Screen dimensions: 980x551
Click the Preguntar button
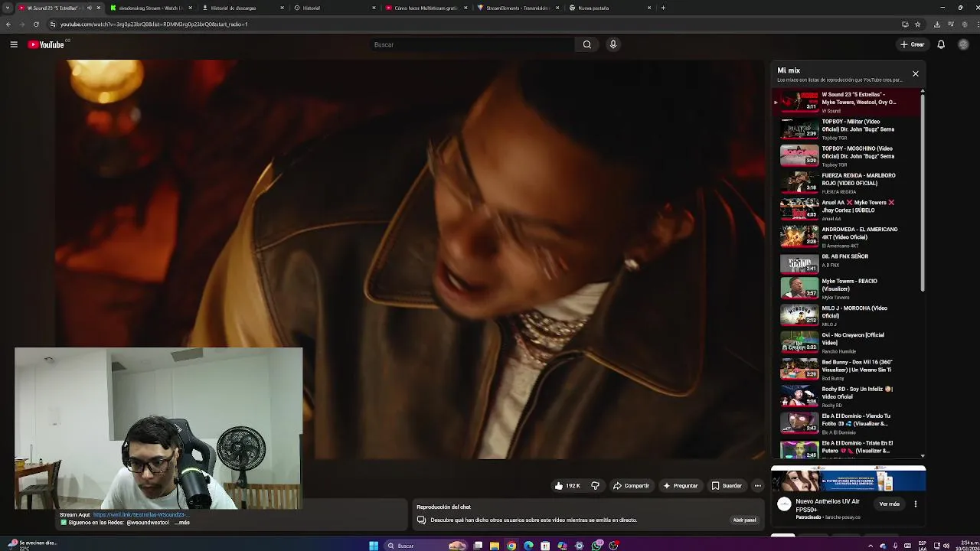coord(681,486)
